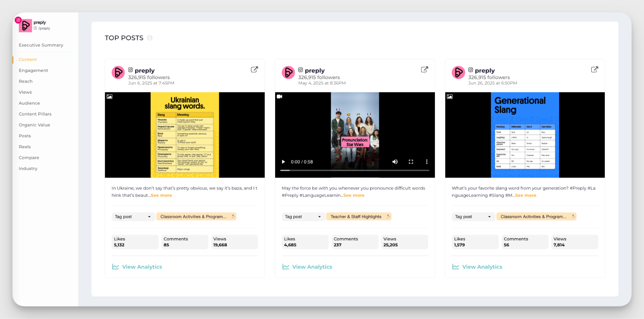Image resolution: width=644 pixels, height=319 pixels.
Task: Switch to the Engagement section in the sidebar
Action: 33,70
